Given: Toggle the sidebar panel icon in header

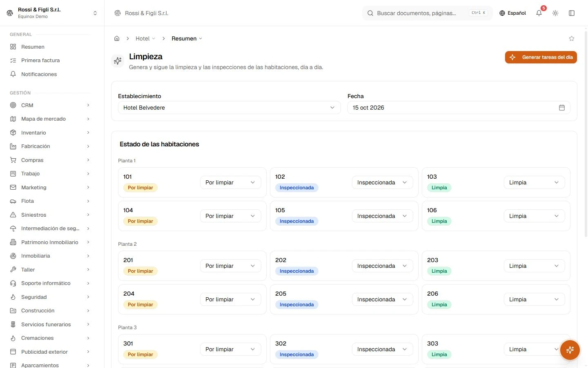Looking at the screenshot, I should click(572, 13).
